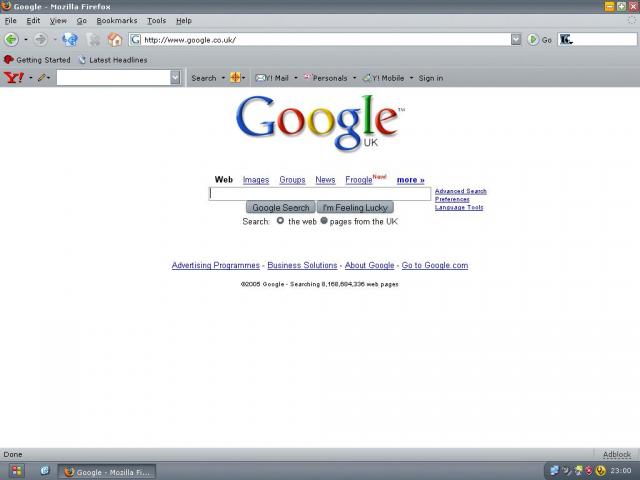Click the red shield system tray icon

pos(589,471)
